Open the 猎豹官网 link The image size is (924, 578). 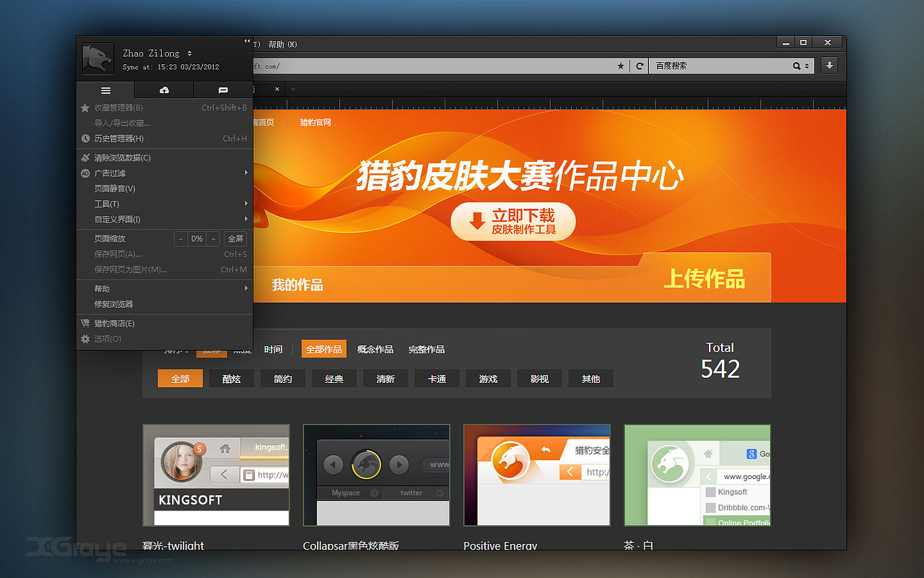(x=315, y=122)
